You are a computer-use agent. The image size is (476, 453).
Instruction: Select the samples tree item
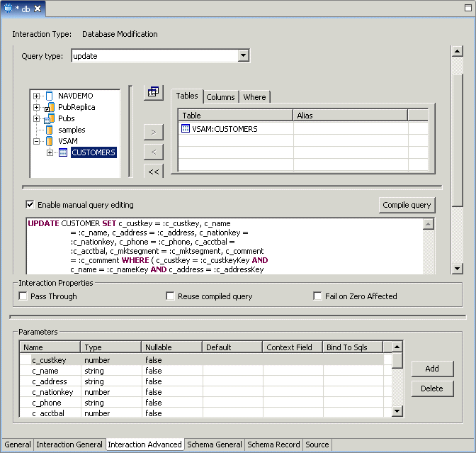click(x=72, y=130)
